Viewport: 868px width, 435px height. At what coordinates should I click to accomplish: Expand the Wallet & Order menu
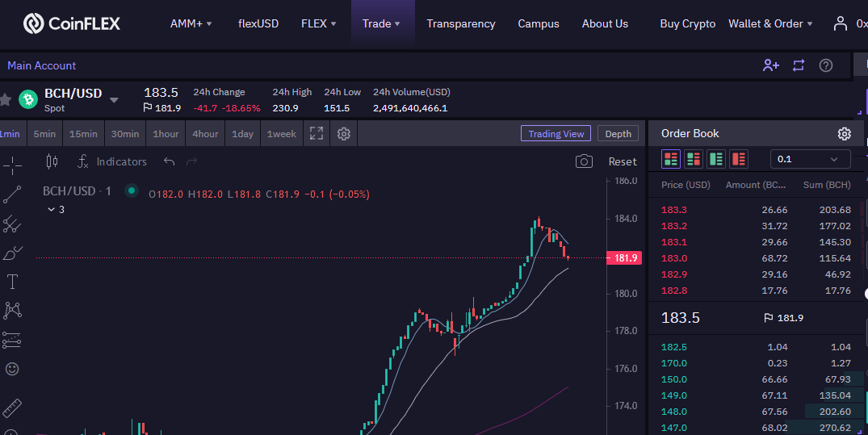770,23
